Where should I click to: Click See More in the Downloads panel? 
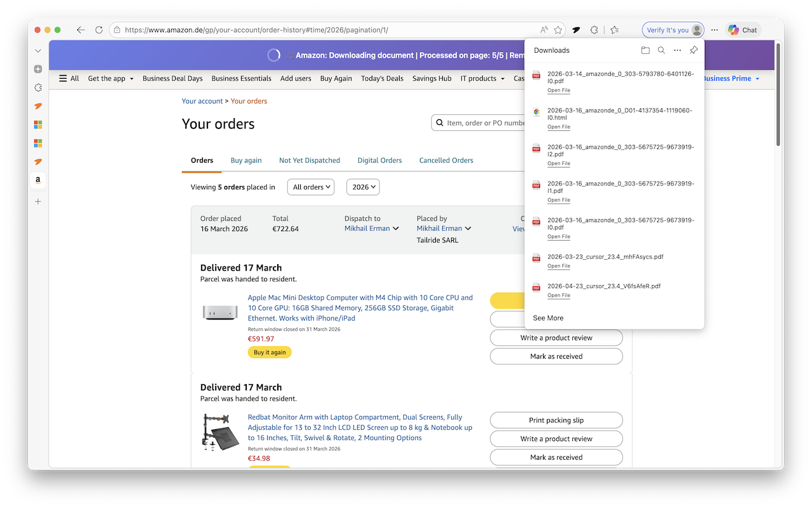[x=548, y=318]
